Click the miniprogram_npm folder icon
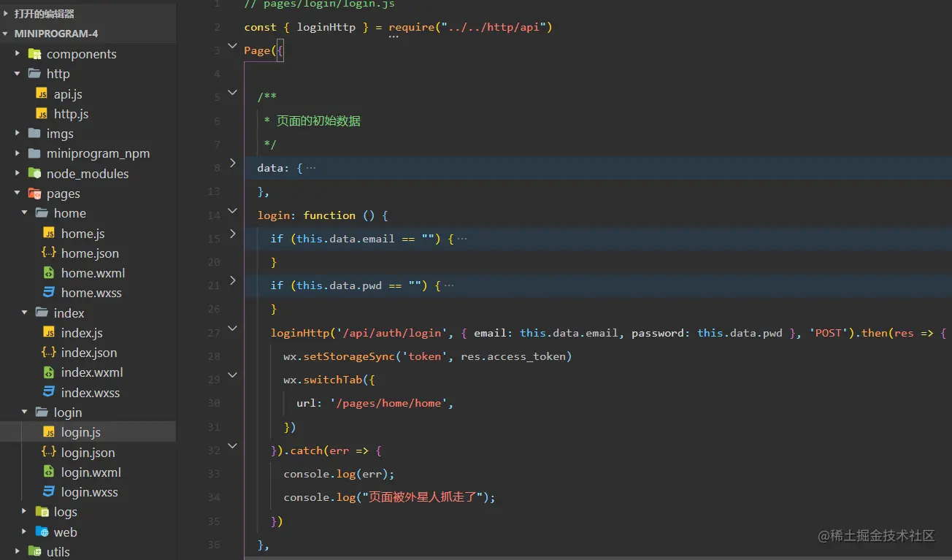This screenshot has height=560, width=952. [34, 153]
